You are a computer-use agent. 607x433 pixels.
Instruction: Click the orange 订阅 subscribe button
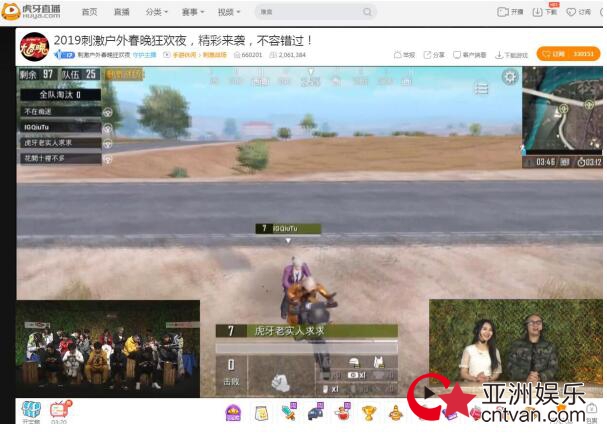point(568,54)
